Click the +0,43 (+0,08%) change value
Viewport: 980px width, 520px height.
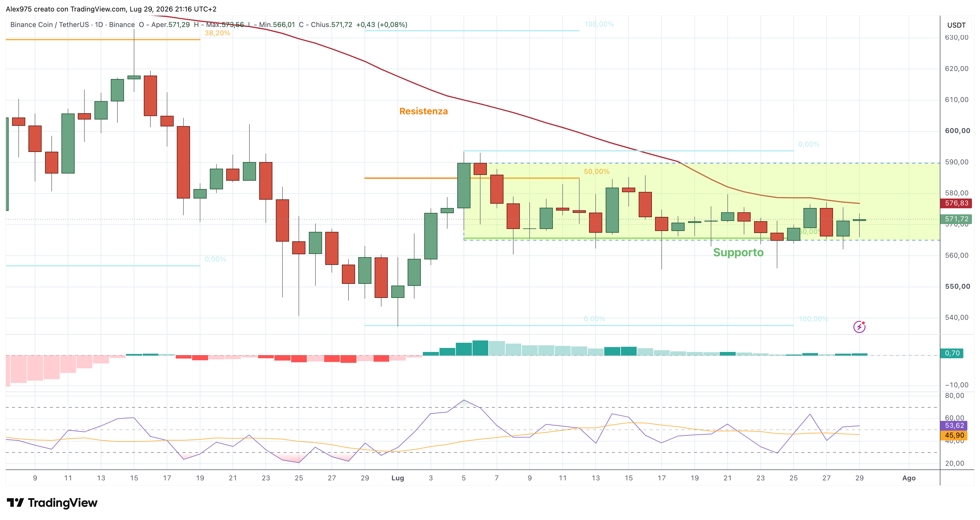[x=381, y=25]
